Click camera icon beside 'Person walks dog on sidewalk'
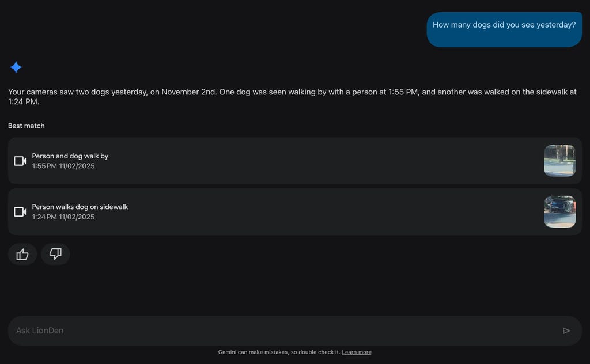This screenshot has width=590, height=364. (20, 212)
